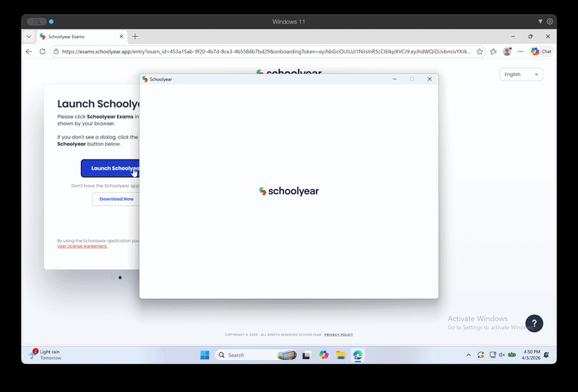Click the taskbar Search box
Image resolution: width=578 pixels, height=392 pixels.
(256, 354)
